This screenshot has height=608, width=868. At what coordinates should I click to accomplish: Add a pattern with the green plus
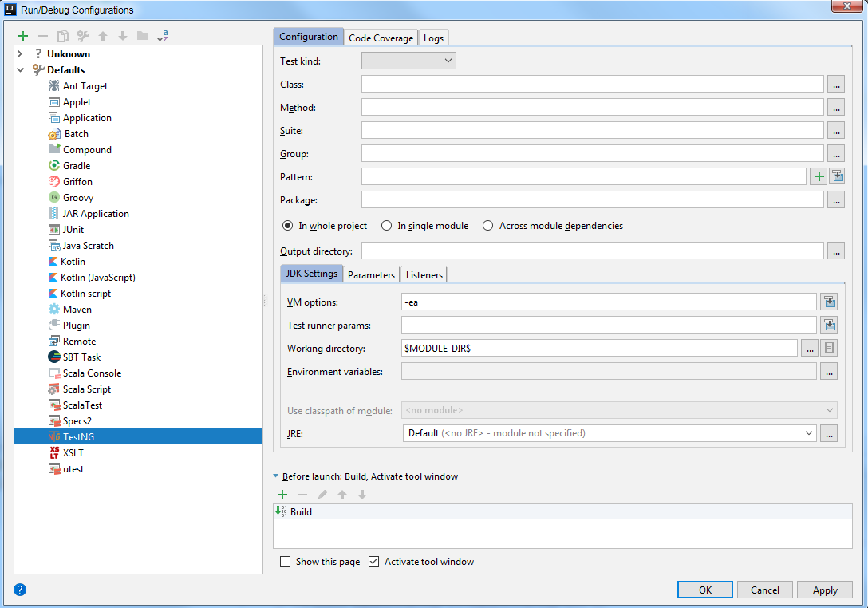pos(819,176)
